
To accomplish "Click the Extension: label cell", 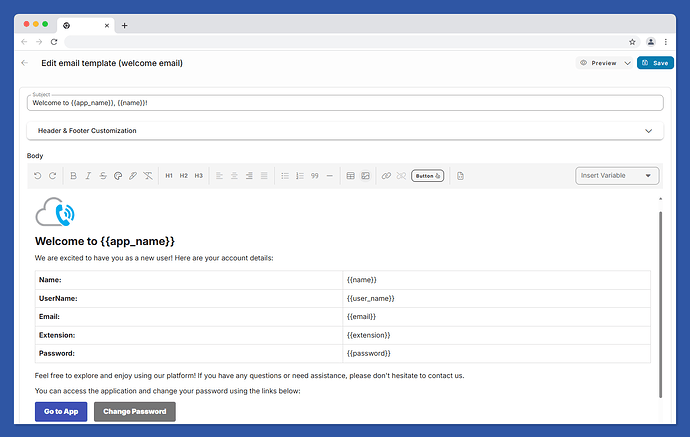I will (189, 335).
